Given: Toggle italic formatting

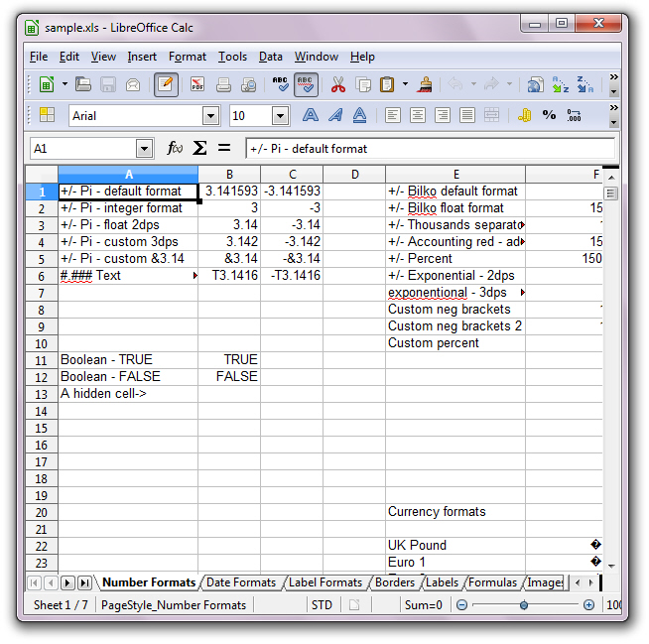Looking at the screenshot, I should tap(335, 115).
